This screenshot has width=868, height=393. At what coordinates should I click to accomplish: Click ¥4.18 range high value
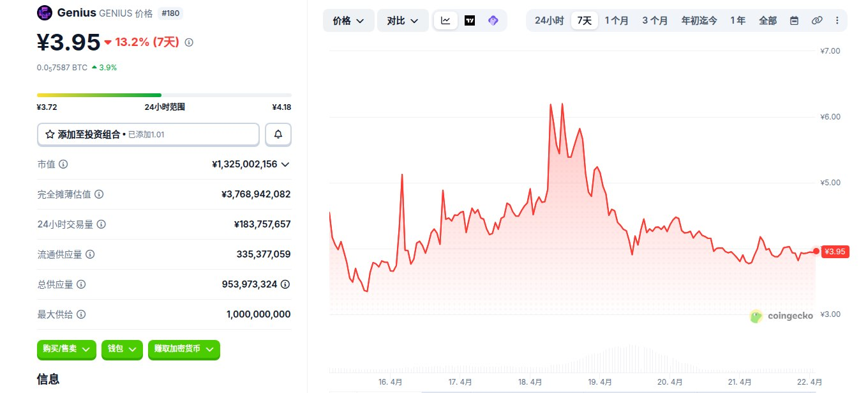[x=281, y=107]
